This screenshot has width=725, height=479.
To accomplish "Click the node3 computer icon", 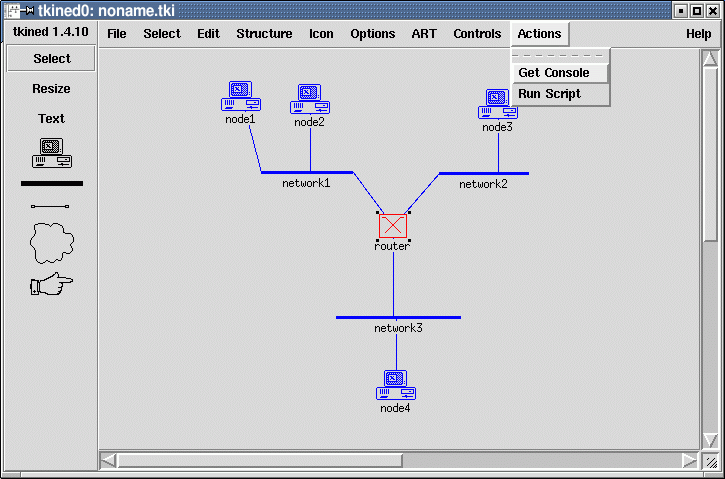I will click(x=497, y=105).
